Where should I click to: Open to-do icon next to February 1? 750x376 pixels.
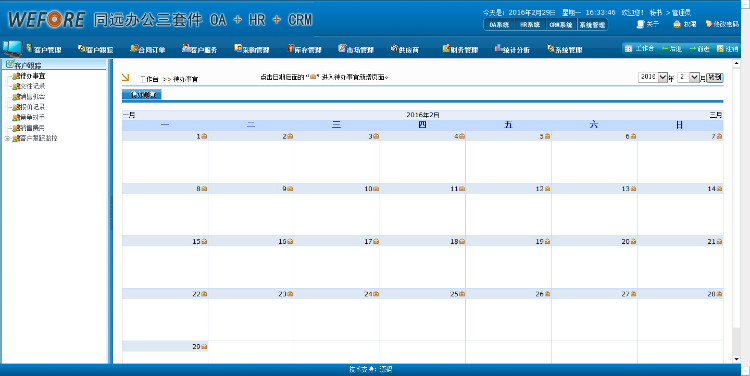point(204,136)
